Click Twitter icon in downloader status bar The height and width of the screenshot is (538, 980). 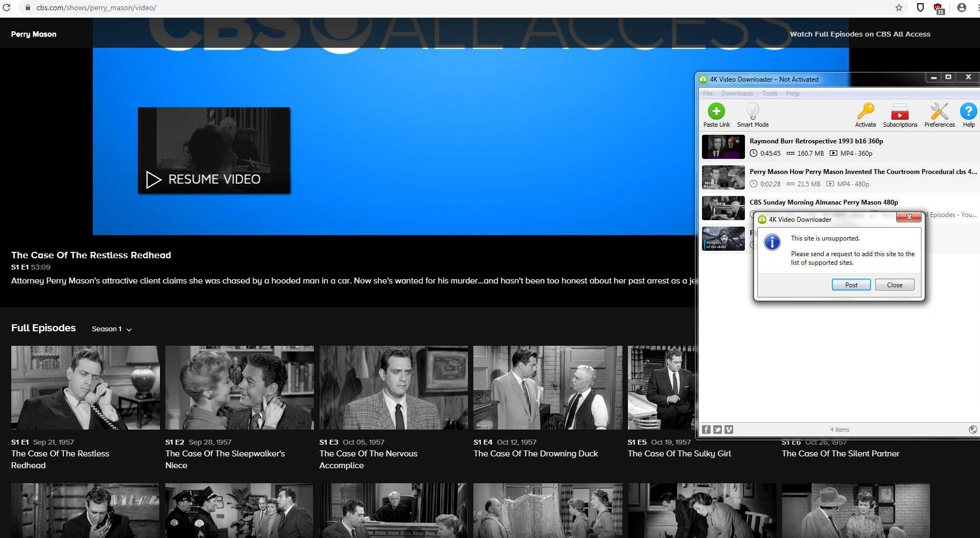tap(718, 430)
